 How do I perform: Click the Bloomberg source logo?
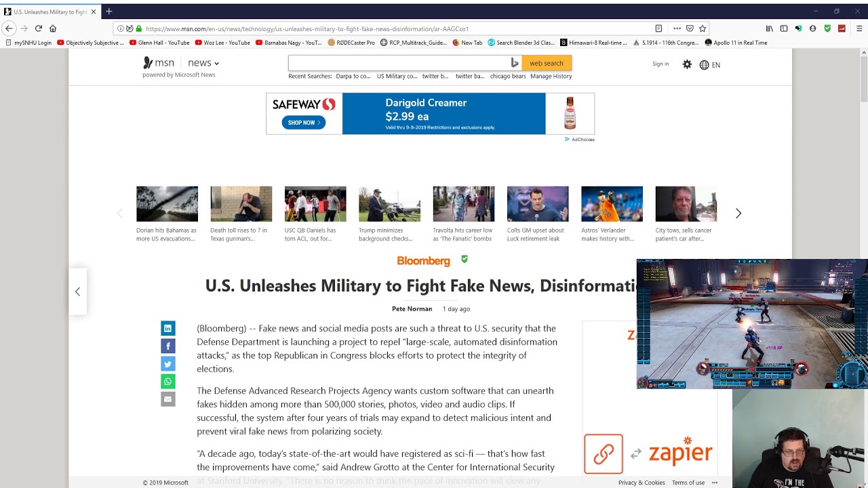(x=423, y=261)
